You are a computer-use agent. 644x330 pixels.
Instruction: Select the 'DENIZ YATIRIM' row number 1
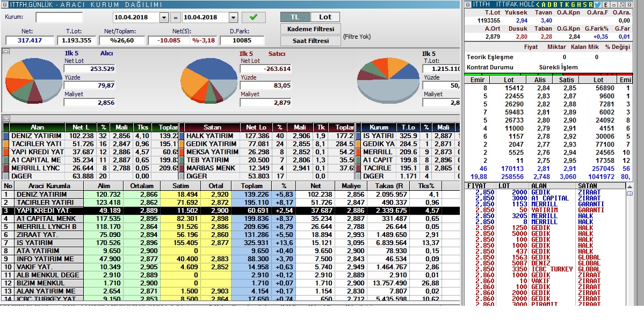(230, 195)
